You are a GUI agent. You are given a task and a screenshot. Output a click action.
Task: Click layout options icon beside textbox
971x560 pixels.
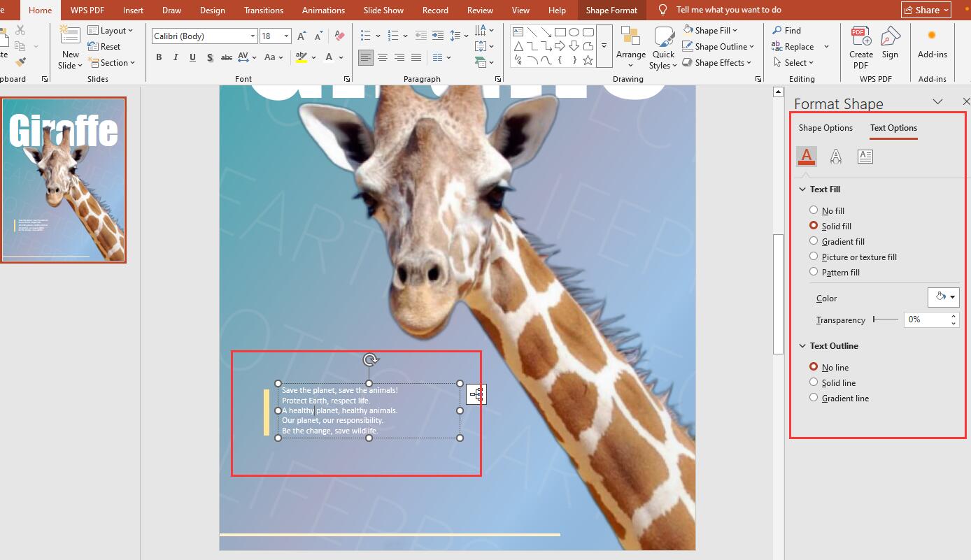point(476,394)
